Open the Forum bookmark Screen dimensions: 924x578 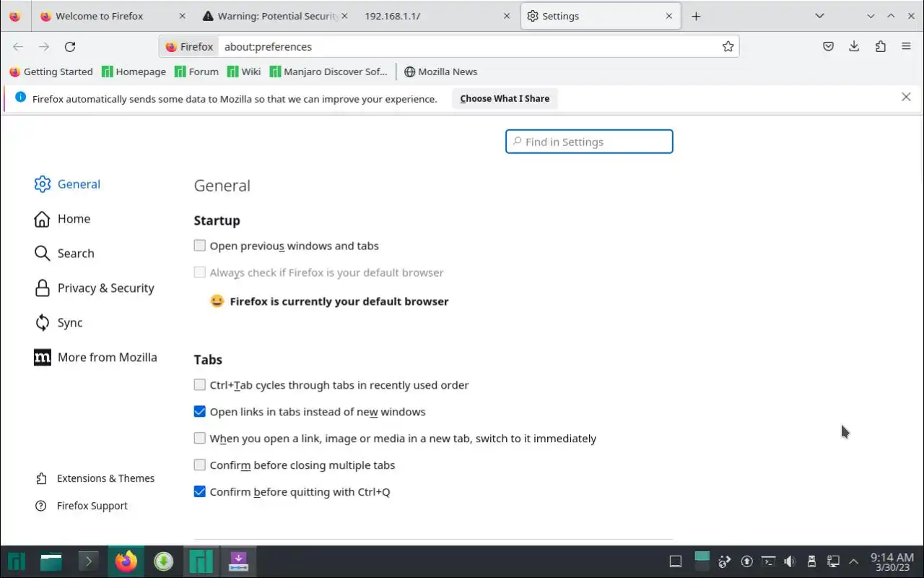point(196,72)
